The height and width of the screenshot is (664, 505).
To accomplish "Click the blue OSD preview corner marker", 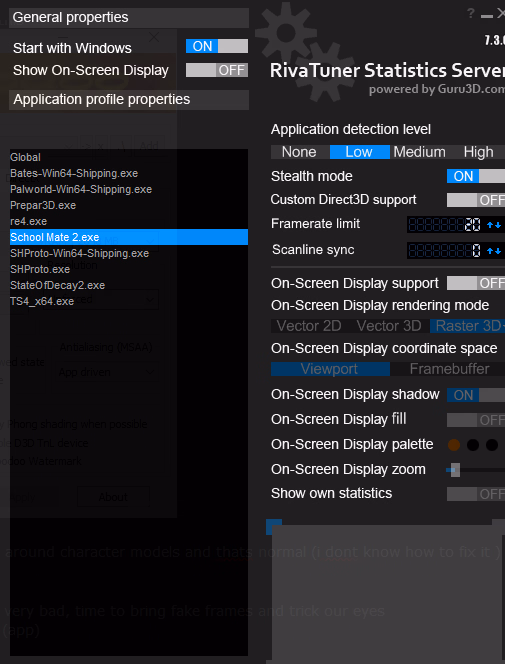I will click(x=273, y=526).
